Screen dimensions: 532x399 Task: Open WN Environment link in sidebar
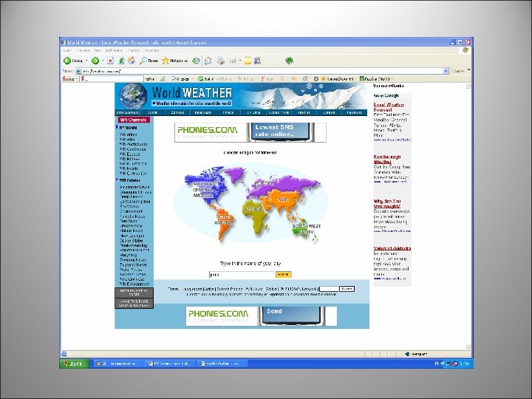click(134, 284)
